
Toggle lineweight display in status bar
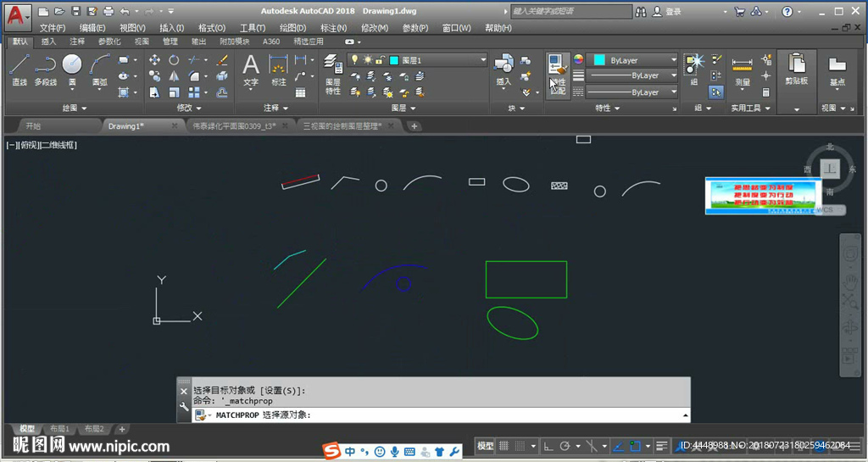point(661,445)
